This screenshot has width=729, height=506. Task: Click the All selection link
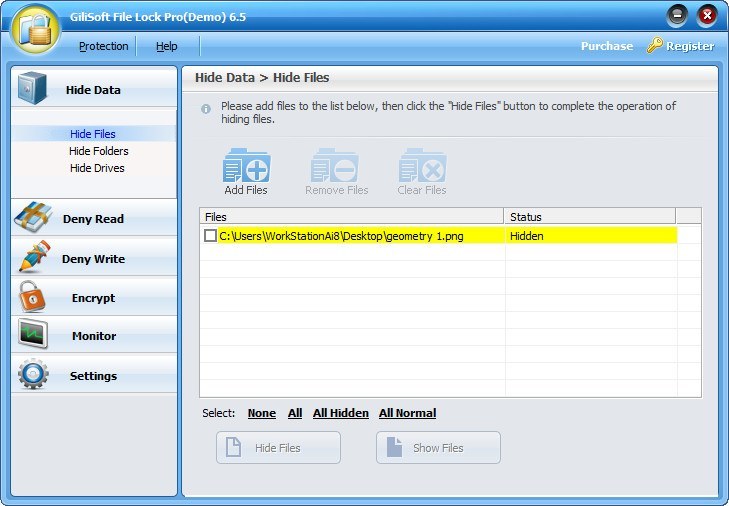tap(295, 413)
